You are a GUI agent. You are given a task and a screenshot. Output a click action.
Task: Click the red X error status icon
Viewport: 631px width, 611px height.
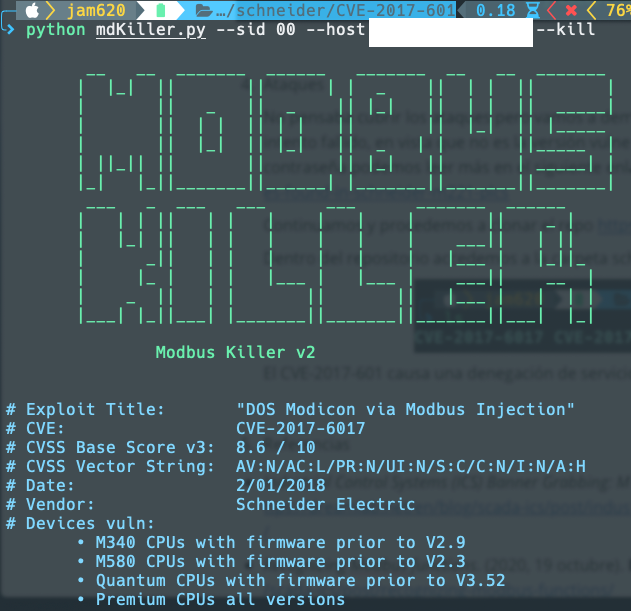click(571, 10)
